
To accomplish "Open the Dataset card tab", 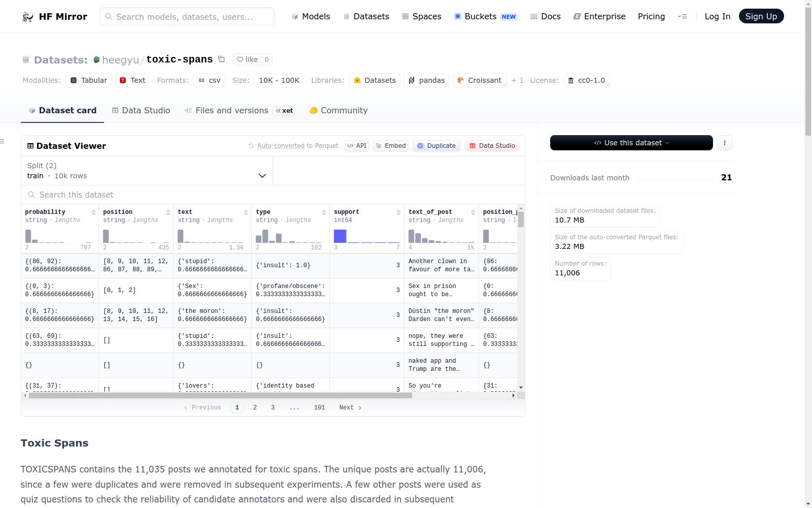I will click(x=62, y=110).
